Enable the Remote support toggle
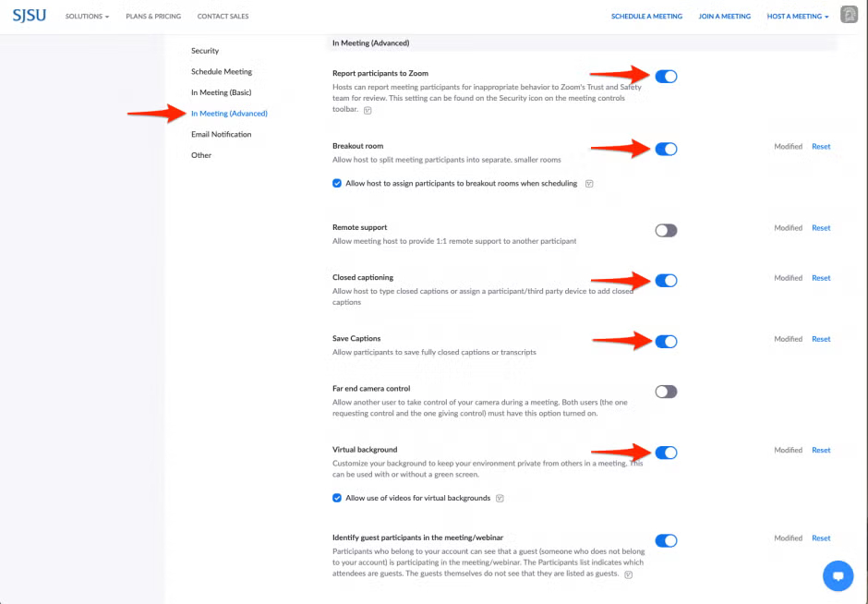This screenshot has width=868, height=604. (666, 231)
